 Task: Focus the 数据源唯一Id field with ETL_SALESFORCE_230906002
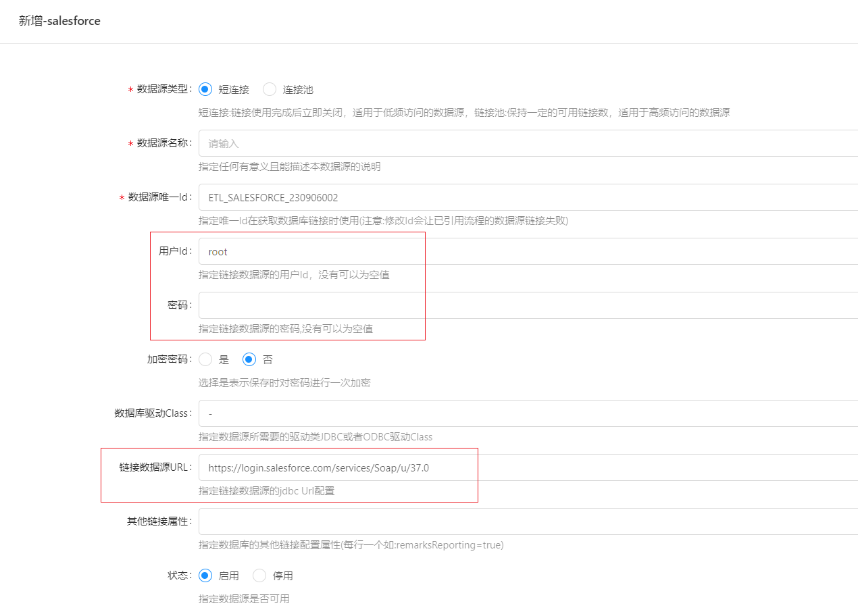point(527,197)
